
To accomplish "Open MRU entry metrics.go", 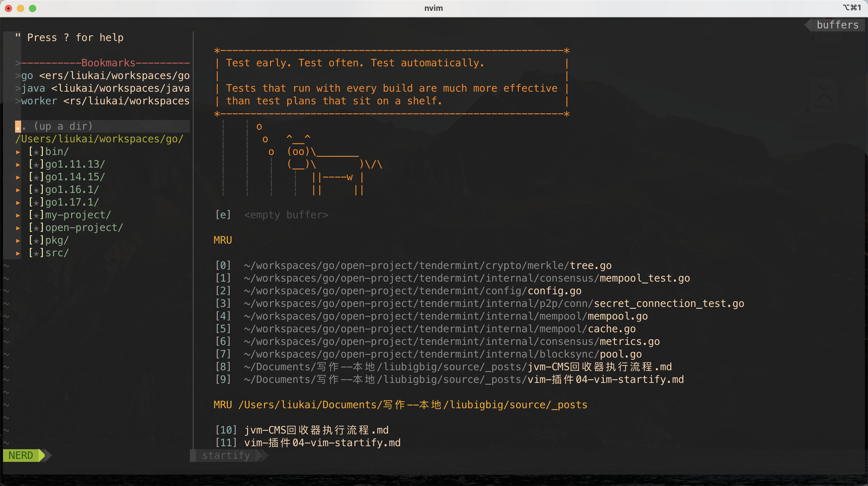I will pos(438,341).
